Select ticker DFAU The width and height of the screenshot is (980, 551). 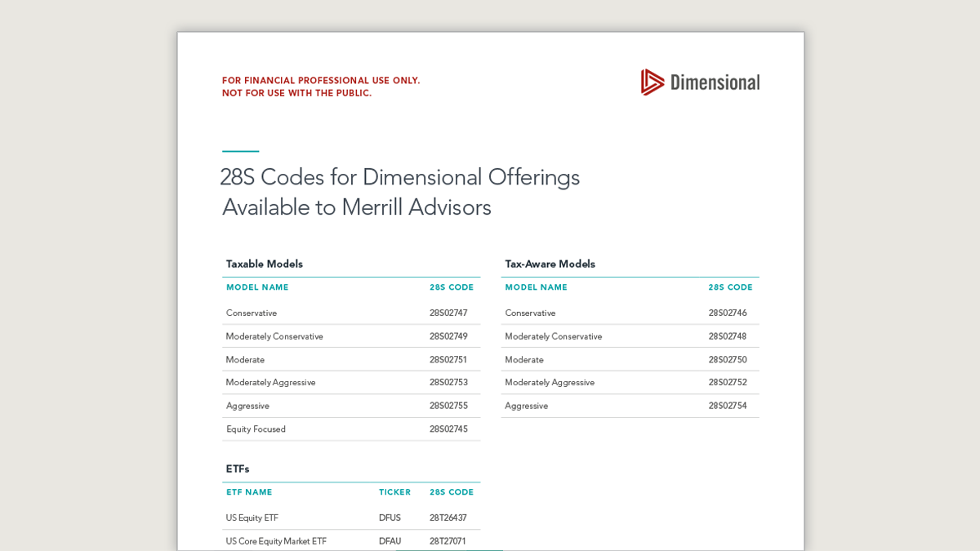[390, 541]
